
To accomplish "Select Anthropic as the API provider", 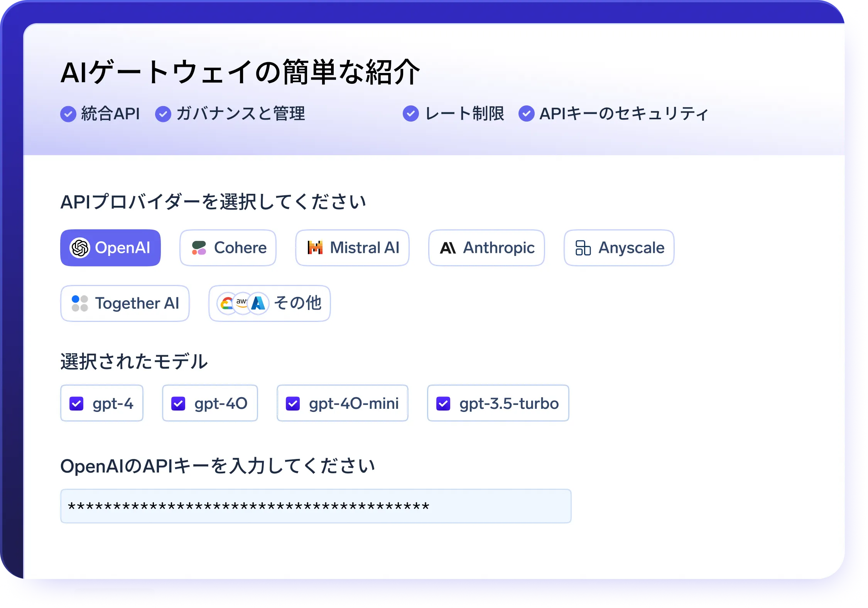I will [x=486, y=248].
